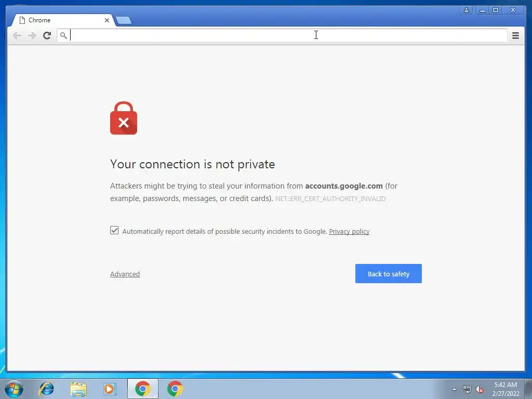The image size is (532, 399).
Task: Go forward with the Forward arrow
Action: coord(32,35)
